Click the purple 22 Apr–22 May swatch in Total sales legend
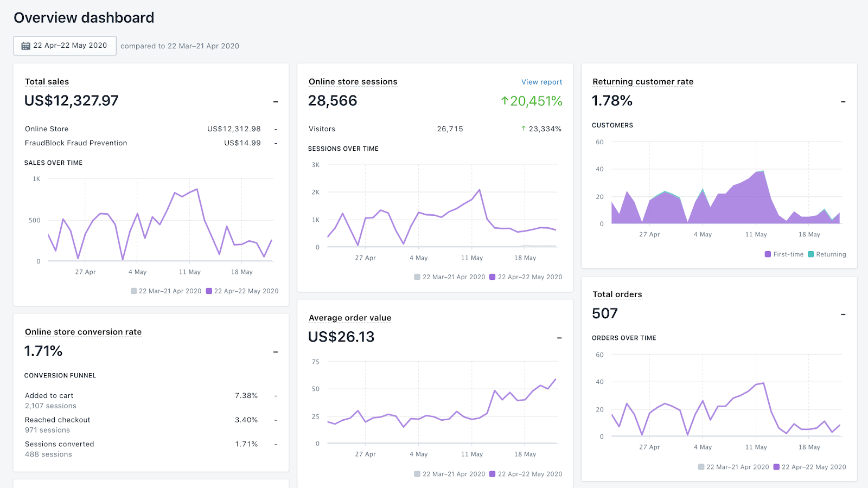The width and height of the screenshot is (868, 488). [x=209, y=291]
